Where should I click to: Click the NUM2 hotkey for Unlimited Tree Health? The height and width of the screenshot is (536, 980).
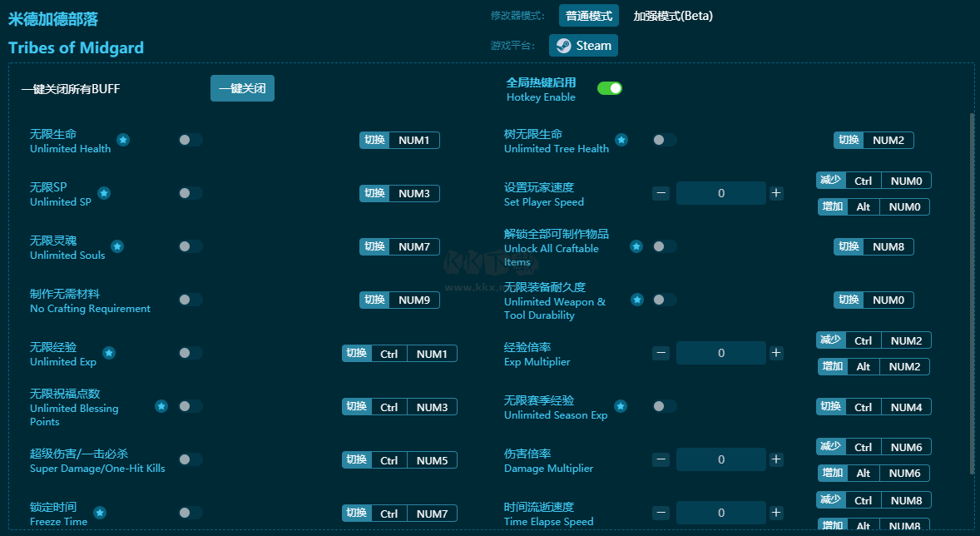874,140
